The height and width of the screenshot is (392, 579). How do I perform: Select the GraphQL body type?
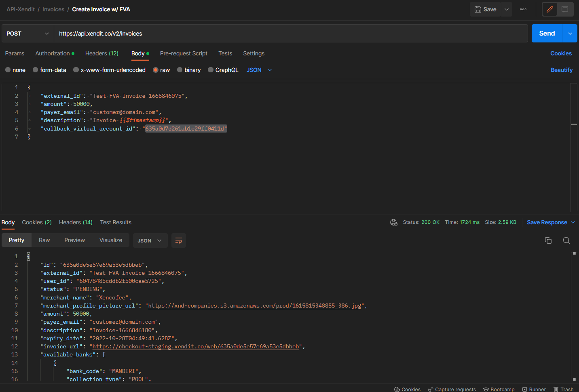223,70
